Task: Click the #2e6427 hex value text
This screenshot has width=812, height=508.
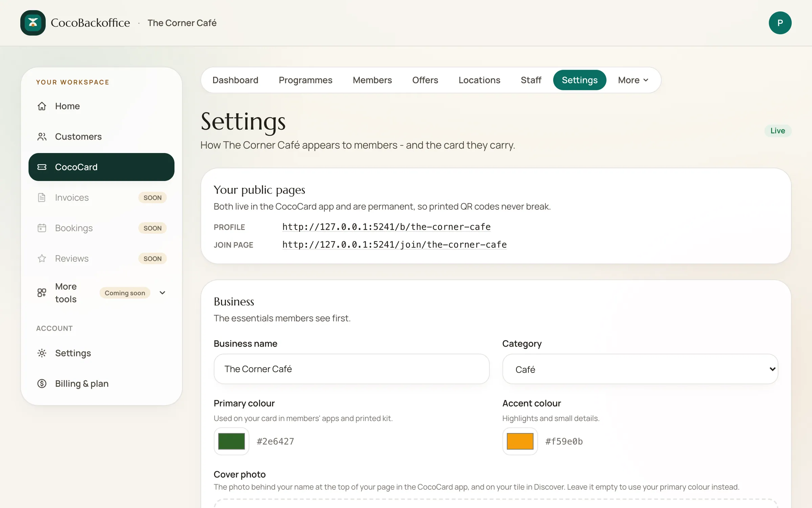Action: (275, 441)
